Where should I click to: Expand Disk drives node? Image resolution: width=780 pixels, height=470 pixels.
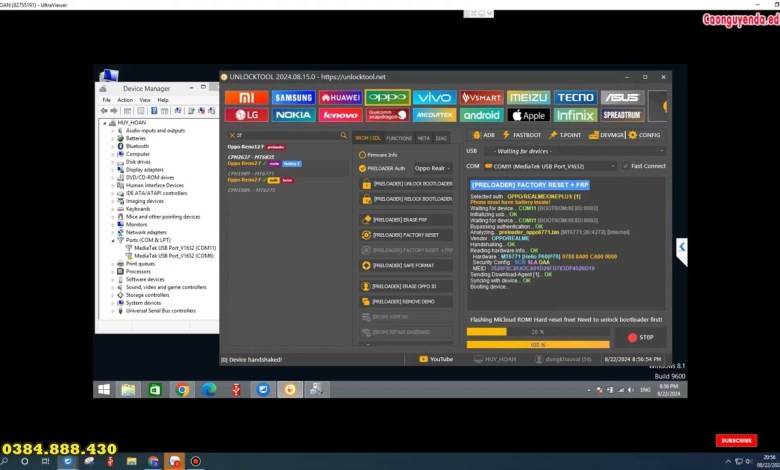(113, 162)
